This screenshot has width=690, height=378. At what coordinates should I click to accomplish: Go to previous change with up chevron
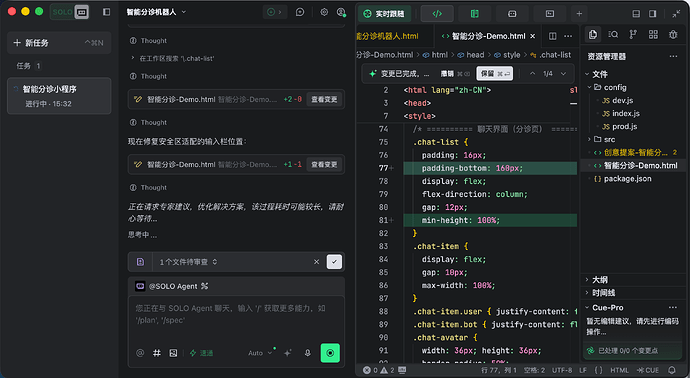[532, 73]
